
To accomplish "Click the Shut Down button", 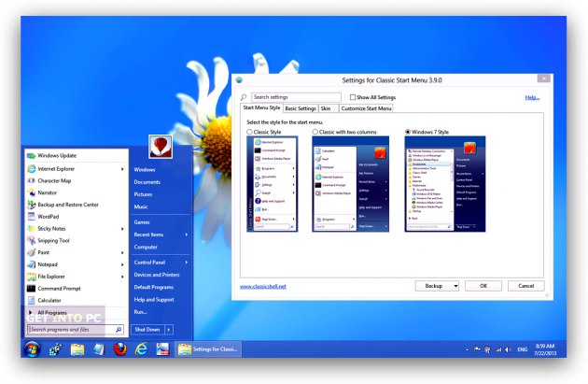I will point(147,330).
